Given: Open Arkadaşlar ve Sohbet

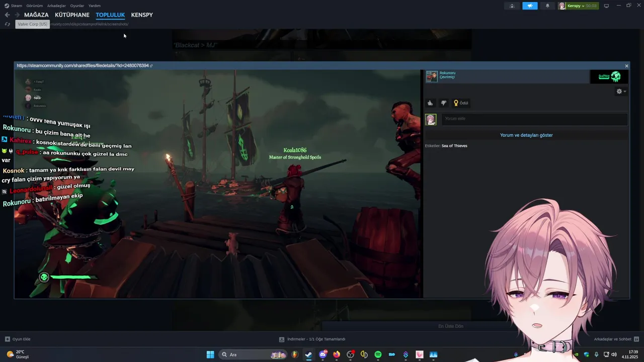Looking at the screenshot, I should click(x=616, y=339).
